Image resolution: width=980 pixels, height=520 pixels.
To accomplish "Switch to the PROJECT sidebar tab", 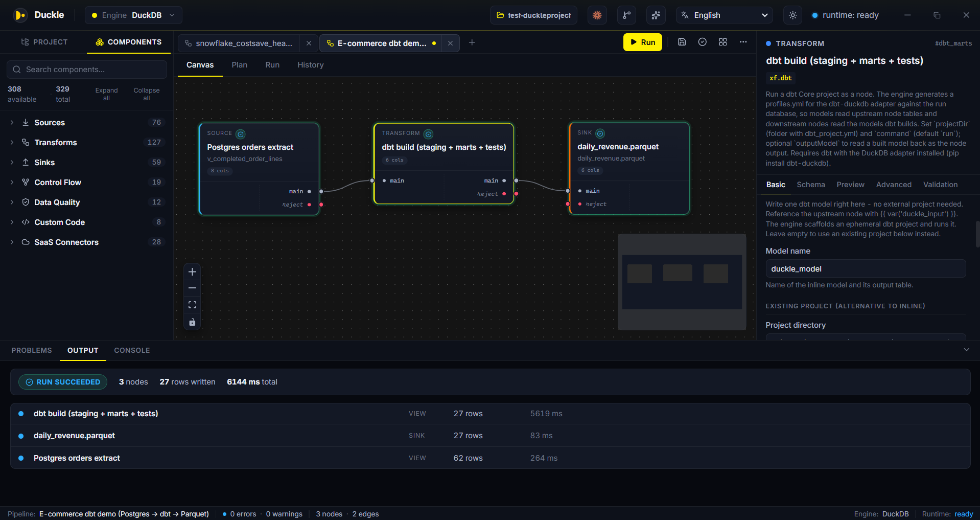I will pos(44,42).
